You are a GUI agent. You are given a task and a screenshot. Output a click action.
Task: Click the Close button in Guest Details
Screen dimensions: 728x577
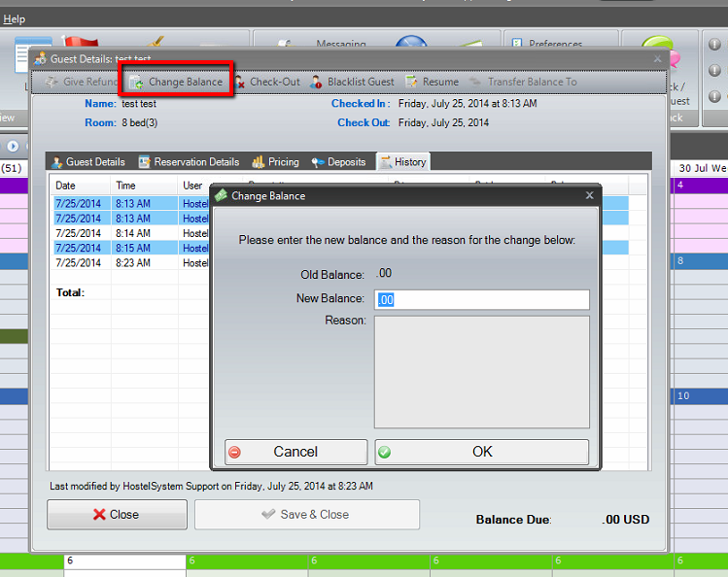117,515
